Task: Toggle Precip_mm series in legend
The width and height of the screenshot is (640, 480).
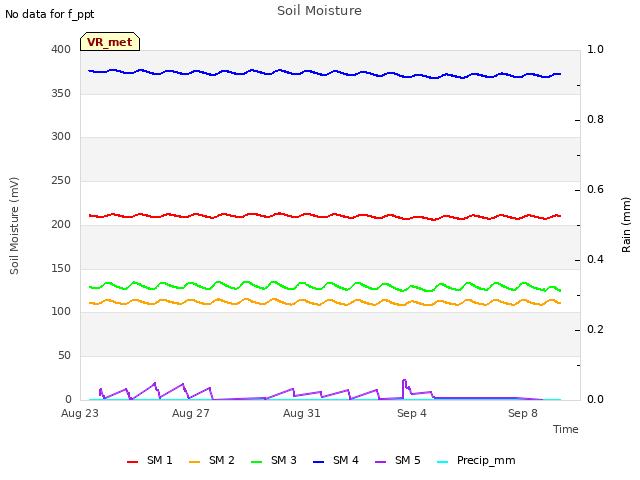Action: (476, 461)
